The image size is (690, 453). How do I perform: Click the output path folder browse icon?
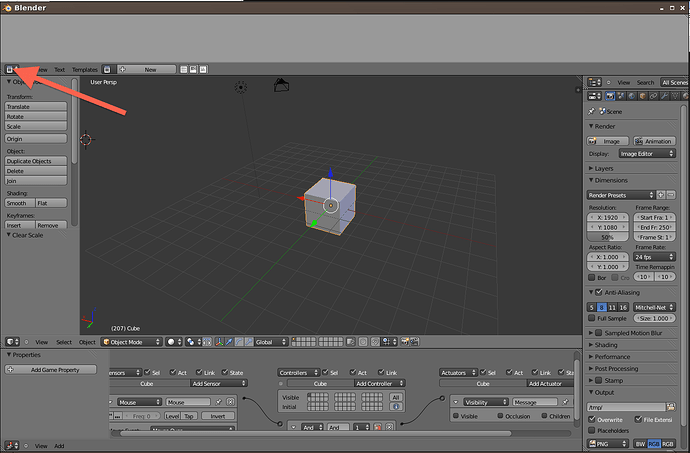click(x=671, y=407)
